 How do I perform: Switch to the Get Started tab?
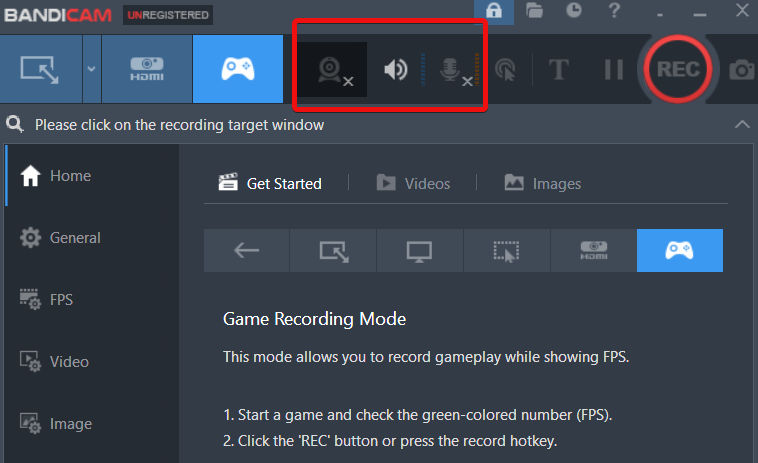[270, 183]
